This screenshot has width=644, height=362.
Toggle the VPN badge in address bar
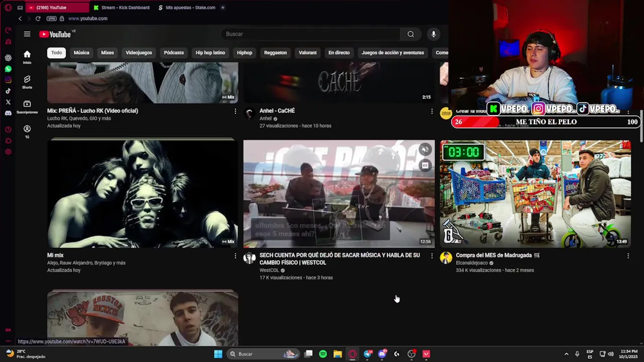point(51,19)
